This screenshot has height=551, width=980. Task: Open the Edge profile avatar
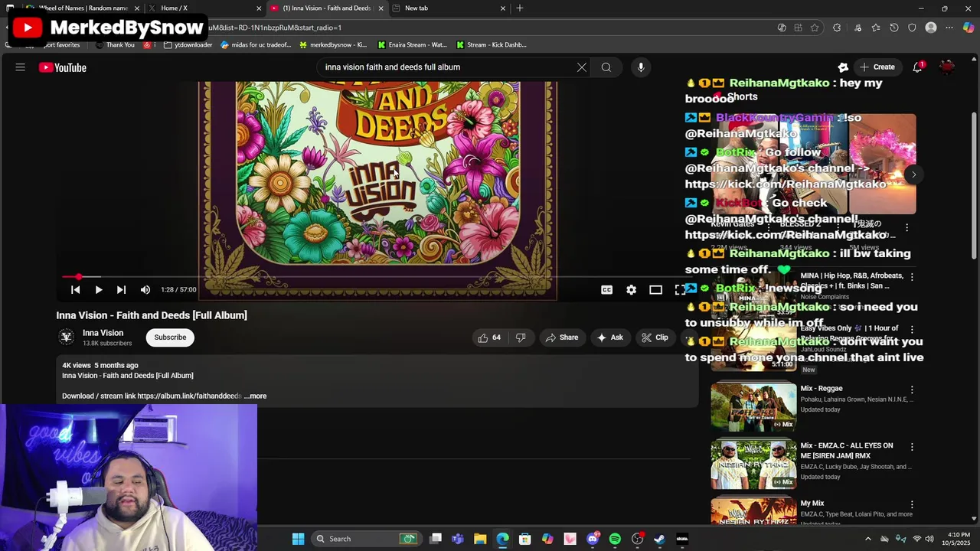click(931, 28)
